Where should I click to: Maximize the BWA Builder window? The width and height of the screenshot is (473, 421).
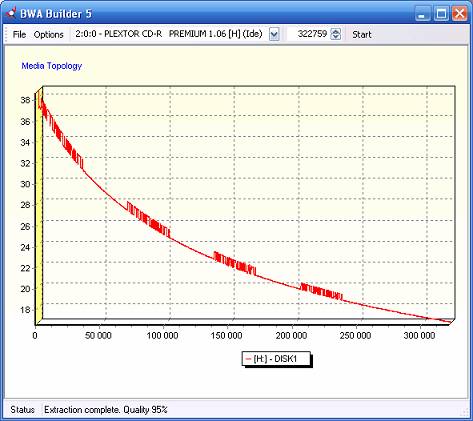441,14
